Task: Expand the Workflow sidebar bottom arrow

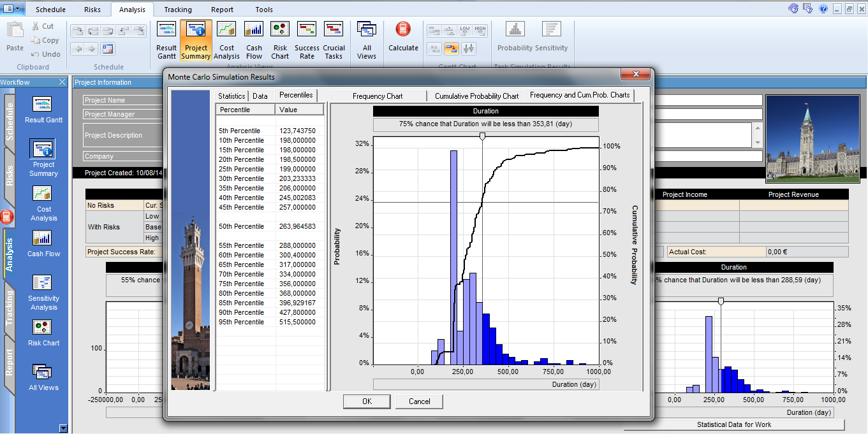Action: tap(63, 428)
